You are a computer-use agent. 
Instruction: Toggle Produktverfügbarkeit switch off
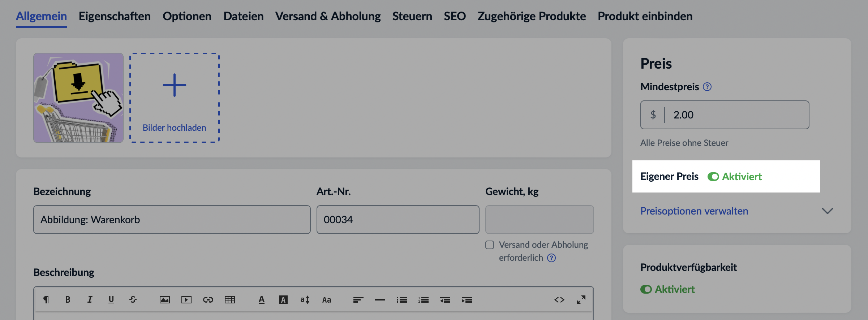[646, 289]
